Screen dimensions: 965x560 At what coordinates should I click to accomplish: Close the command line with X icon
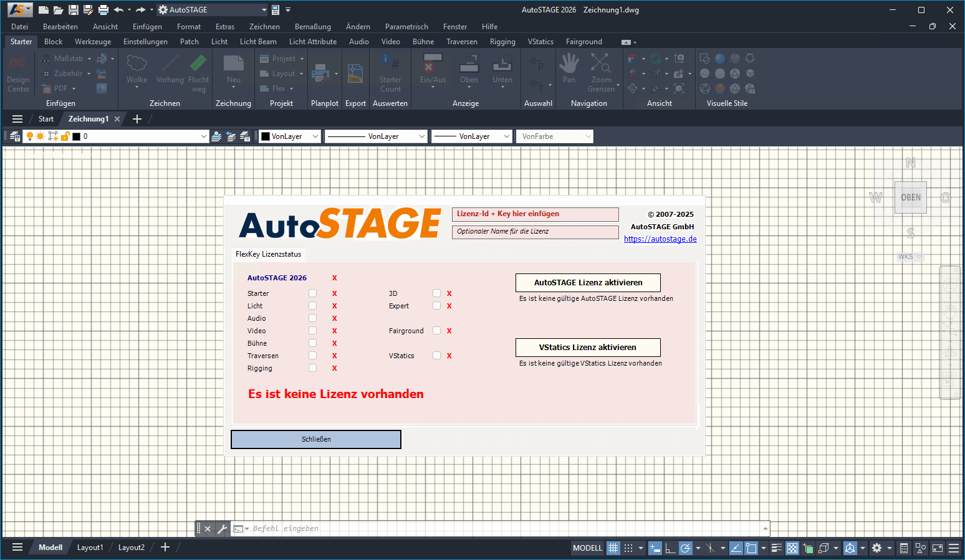click(208, 529)
